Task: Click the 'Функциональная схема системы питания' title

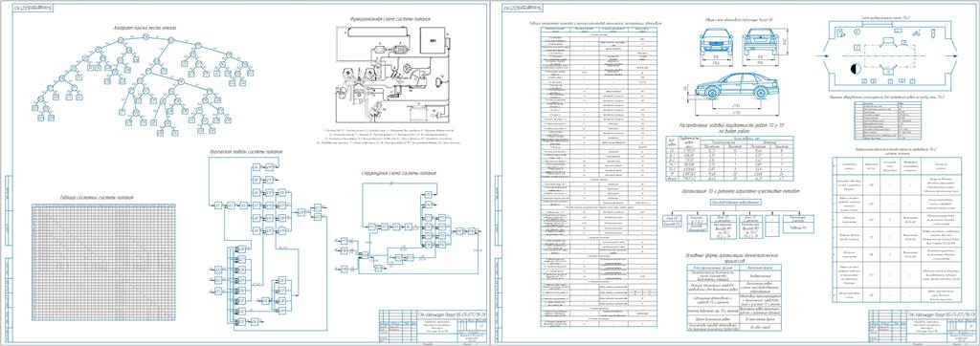Action: [391, 18]
